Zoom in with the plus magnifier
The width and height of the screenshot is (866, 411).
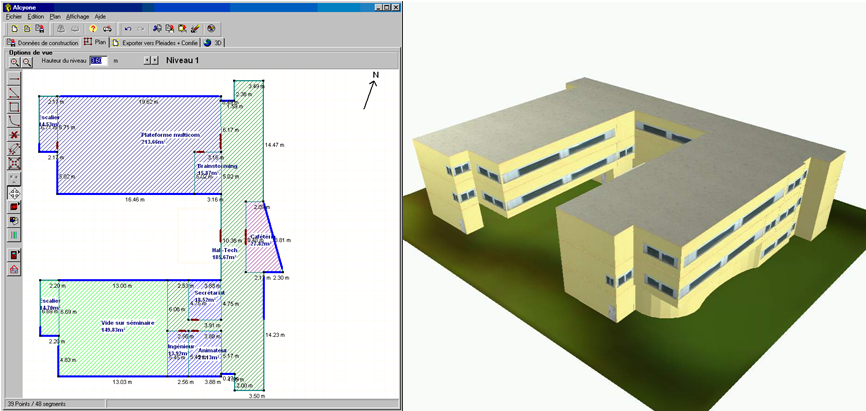coord(15,61)
